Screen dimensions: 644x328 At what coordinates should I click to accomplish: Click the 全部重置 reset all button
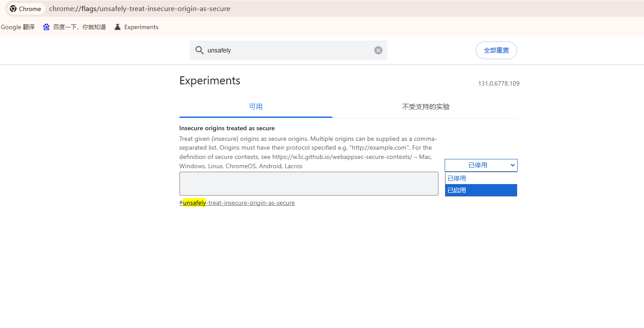click(496, 50)
